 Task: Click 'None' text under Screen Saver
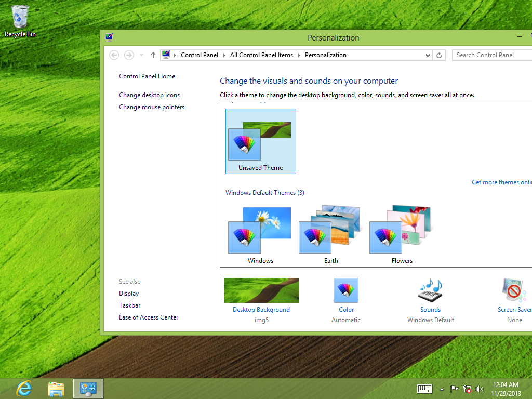point(515,320)
